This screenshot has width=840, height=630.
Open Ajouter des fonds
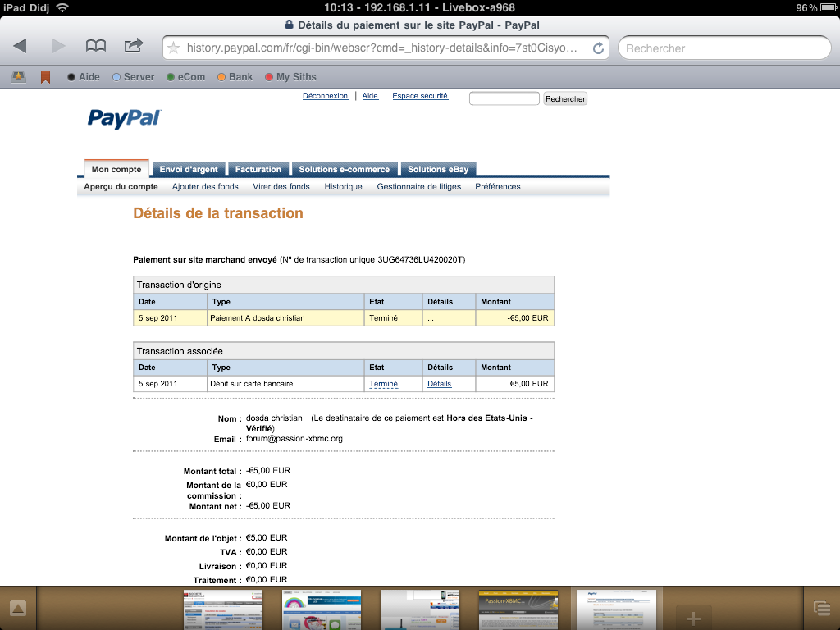pyautogui.click(x=205, y=187)
